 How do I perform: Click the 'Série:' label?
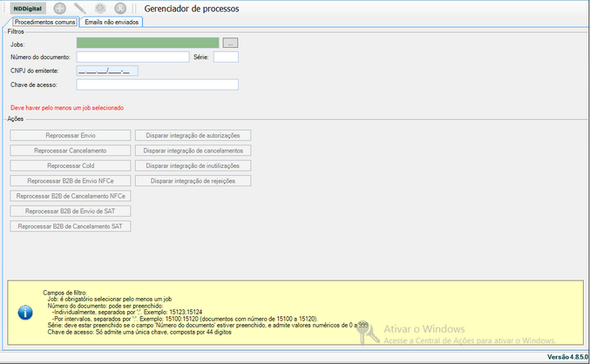[x=201, y=57]
